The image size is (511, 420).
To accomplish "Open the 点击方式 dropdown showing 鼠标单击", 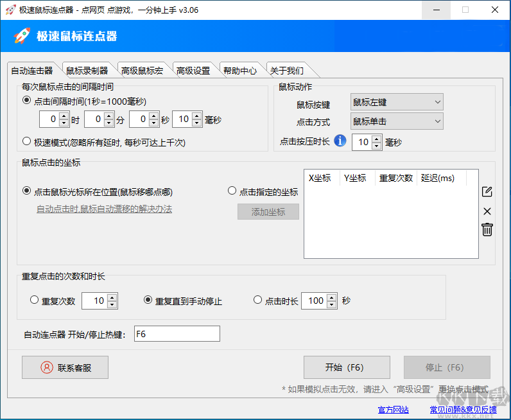I will [x=397, y=121].
